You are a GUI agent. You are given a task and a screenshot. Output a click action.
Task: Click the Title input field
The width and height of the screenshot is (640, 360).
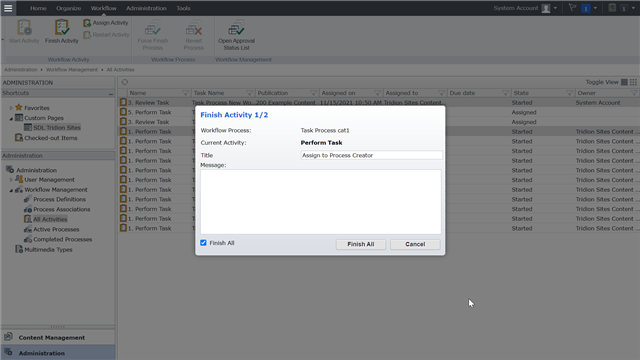click(x=371, y=155)
